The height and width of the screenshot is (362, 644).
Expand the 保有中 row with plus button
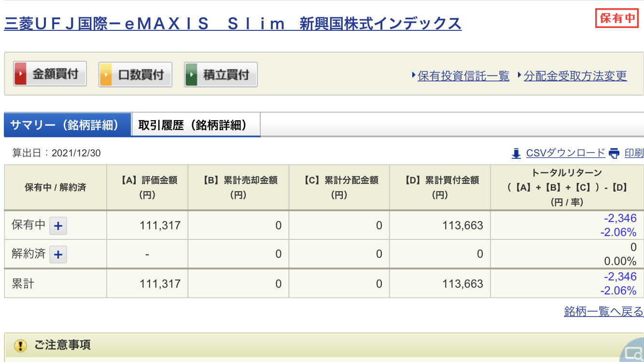(x=58, y=225)
